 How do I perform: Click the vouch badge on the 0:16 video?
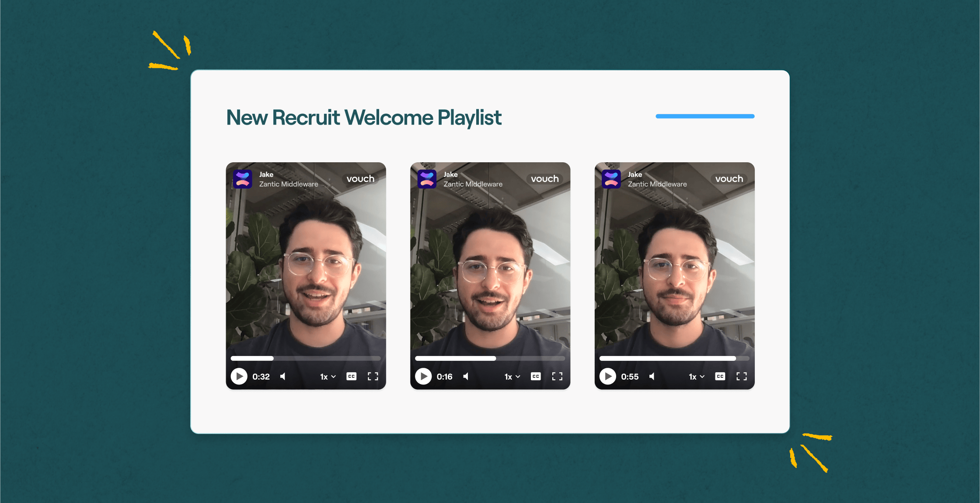(545, 178)
